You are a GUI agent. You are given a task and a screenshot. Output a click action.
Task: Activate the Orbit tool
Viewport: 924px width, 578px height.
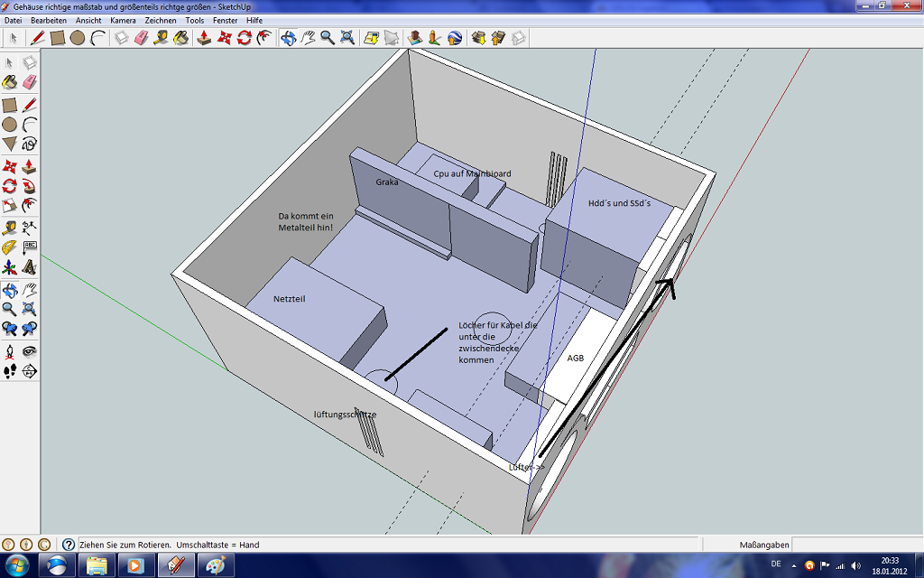tap(288, 37)
